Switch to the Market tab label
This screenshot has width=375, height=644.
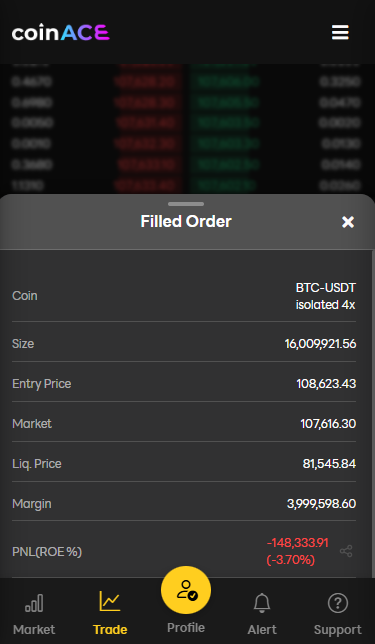pyautogui.click(x=34, y=630)
